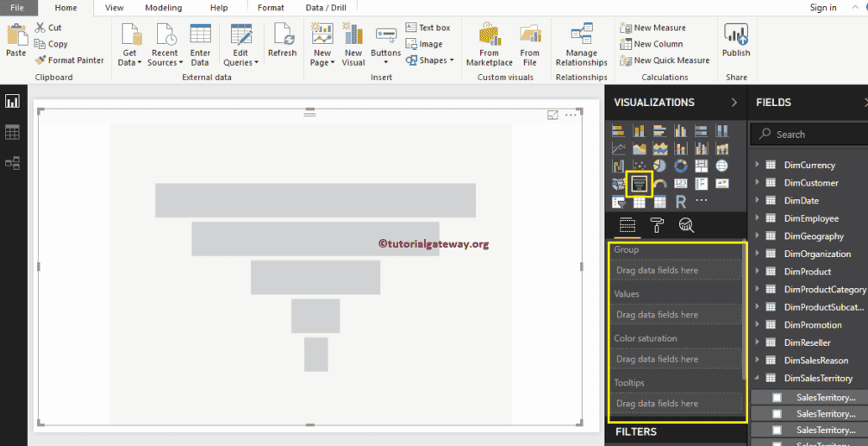This screenshot has width=868, height=446.
Task: Click the Sign in link
Action: click(823, 7)
